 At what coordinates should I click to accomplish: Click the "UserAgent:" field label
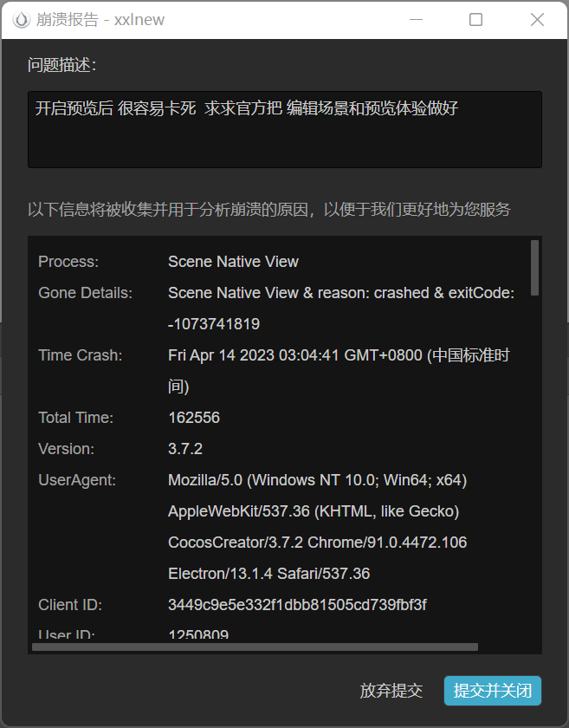tap(77, 480)
